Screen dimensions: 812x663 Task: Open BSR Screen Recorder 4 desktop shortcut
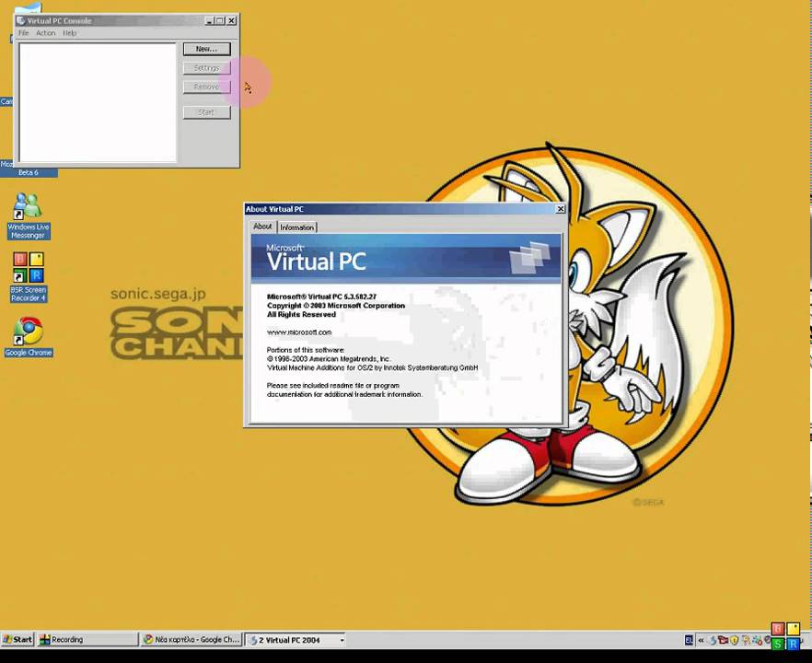[x=28, y=277]
